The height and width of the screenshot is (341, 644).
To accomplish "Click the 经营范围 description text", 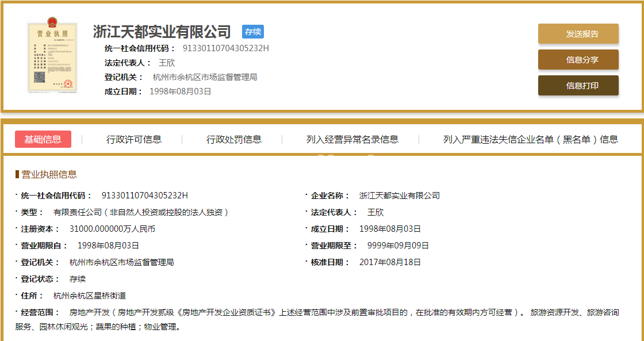I will (317, 320).
